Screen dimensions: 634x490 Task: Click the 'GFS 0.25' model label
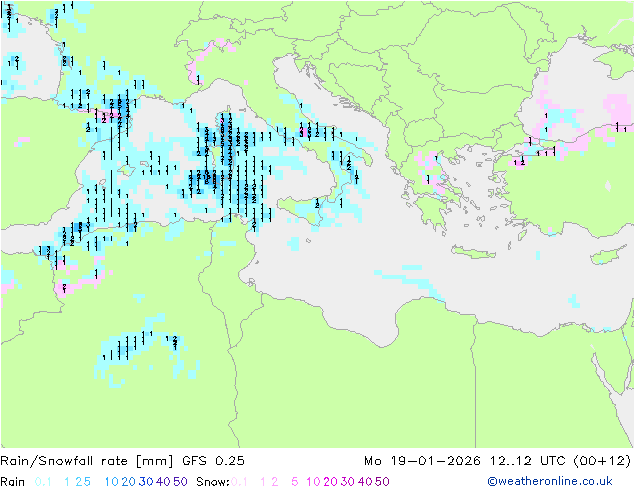(x=213, y=461)
